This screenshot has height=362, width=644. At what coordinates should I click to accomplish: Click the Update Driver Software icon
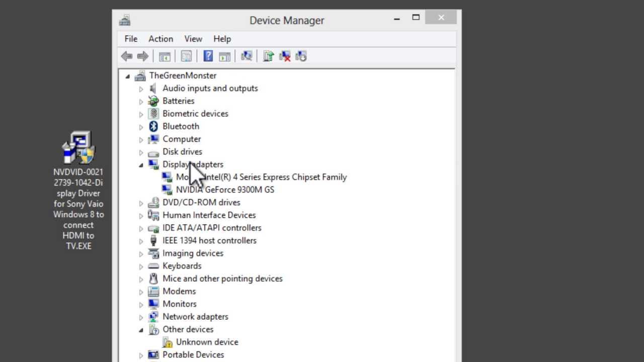268,56
